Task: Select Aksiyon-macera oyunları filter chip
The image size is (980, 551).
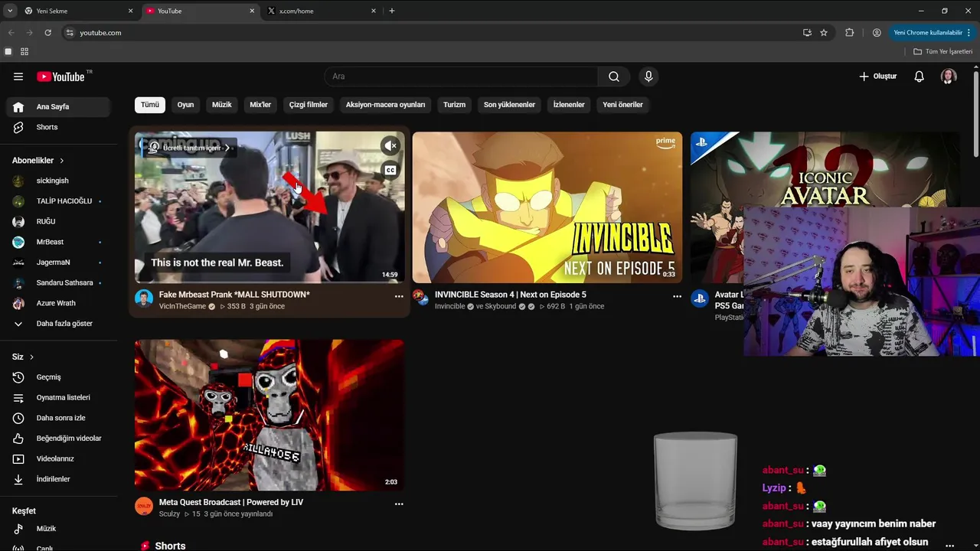Action: 385,105
